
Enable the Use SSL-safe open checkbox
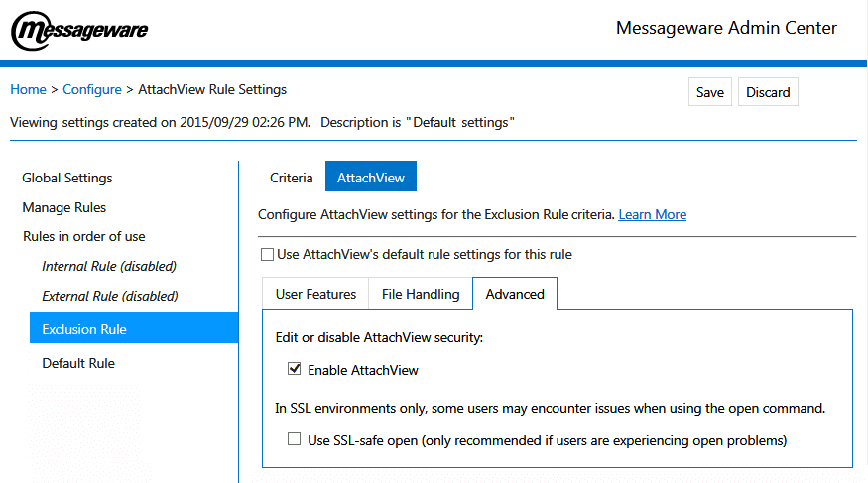(295, 439)
